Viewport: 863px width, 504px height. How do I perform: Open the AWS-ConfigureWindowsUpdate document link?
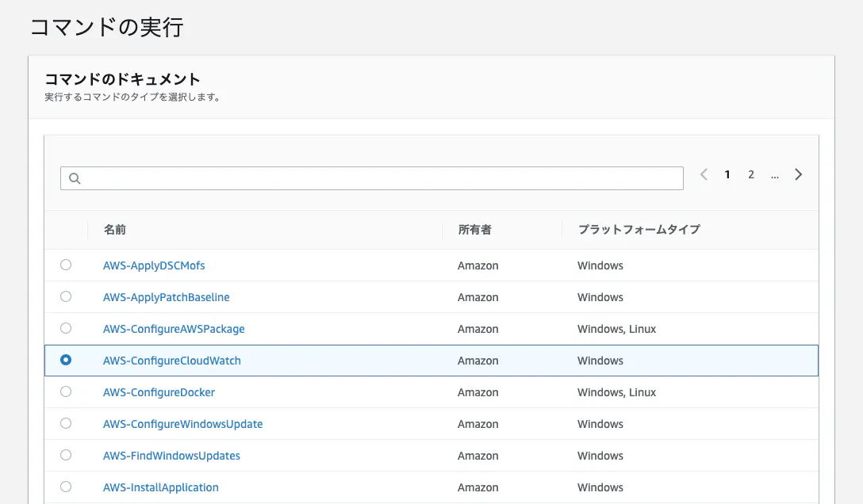[x=183, y=423]
